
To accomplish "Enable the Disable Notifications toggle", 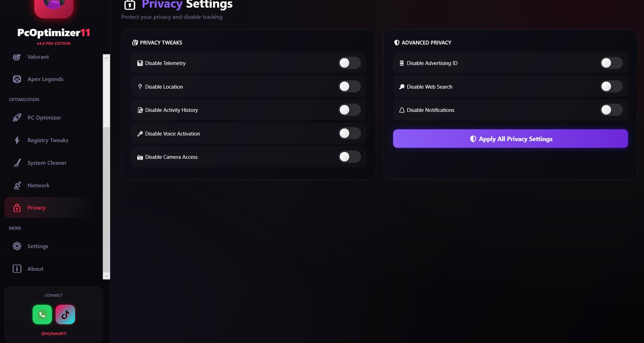I will tap(611, 110).
